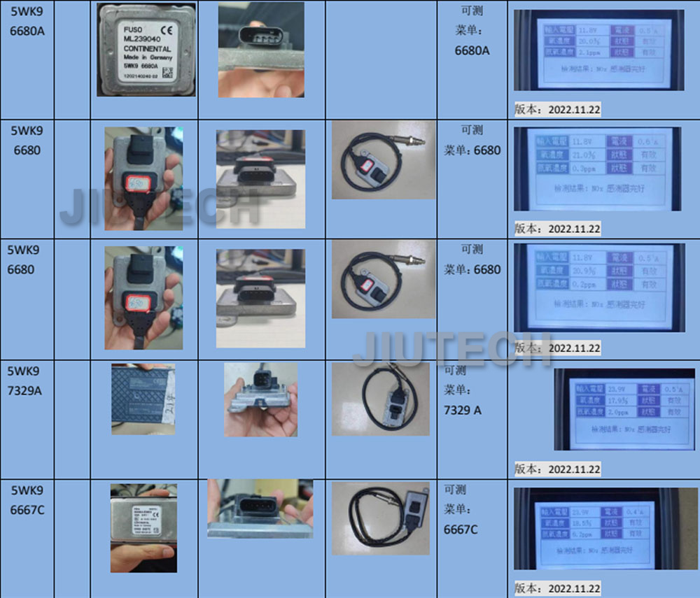Click the dark blue 7329A sensor module photo
Viewport: 700px width, 598px height.
click(143, 399)
